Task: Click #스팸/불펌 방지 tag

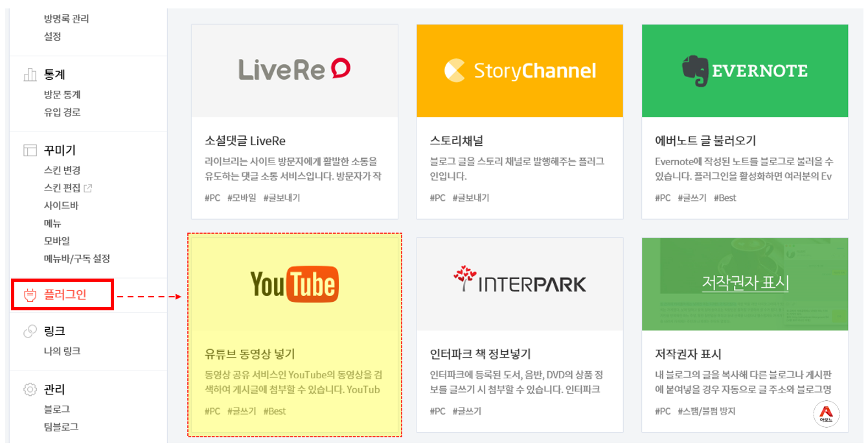Action: click(x=707, y=411)
